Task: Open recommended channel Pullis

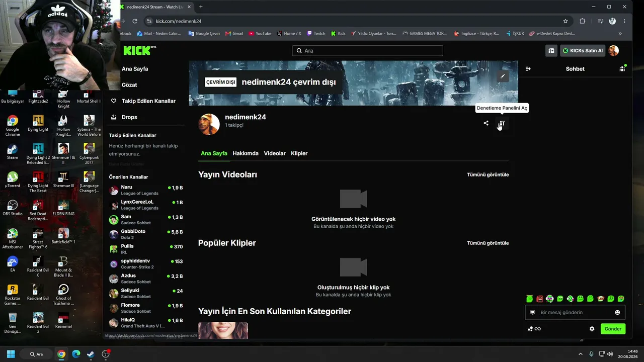Action: (146, 249)
